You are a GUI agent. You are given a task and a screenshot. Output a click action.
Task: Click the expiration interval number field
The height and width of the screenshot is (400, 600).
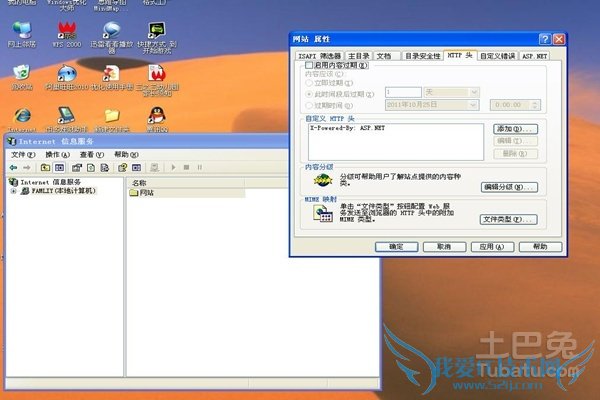[403, 92]
